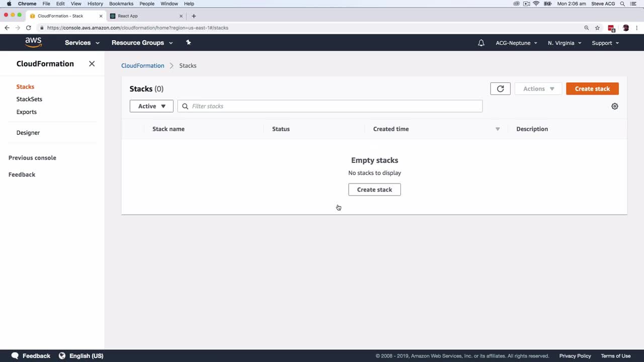Viewport: 644px width, 362px height.
Task: Refresh the stacks list
Action: [500, 88]
